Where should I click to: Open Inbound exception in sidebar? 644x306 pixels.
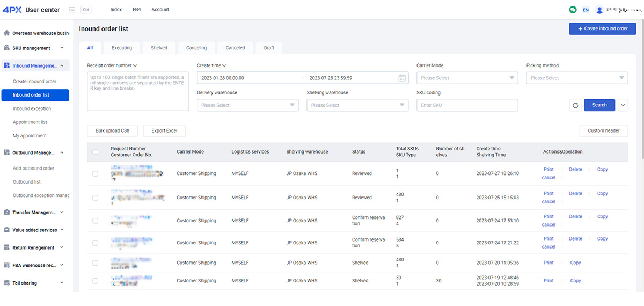(32, 108)
